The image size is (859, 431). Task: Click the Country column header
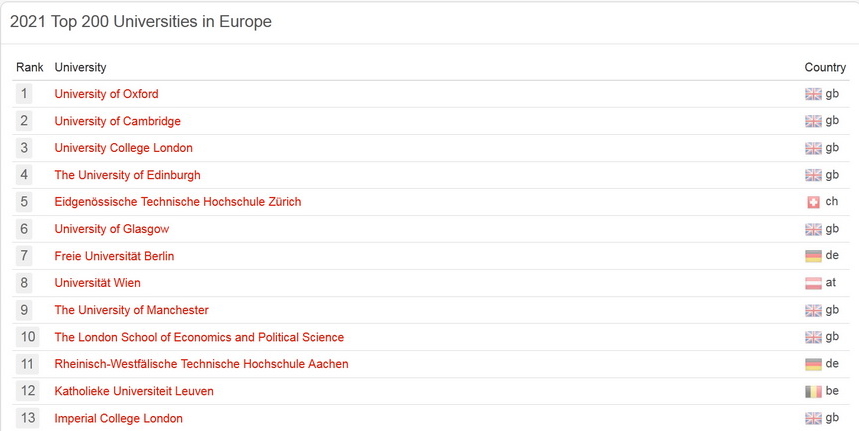coord(825,67)
